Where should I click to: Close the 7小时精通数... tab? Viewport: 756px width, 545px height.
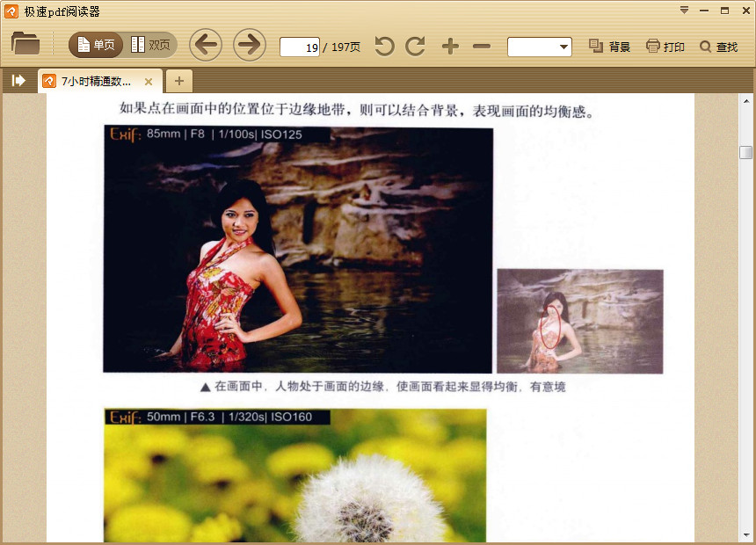tap(149, 82)
